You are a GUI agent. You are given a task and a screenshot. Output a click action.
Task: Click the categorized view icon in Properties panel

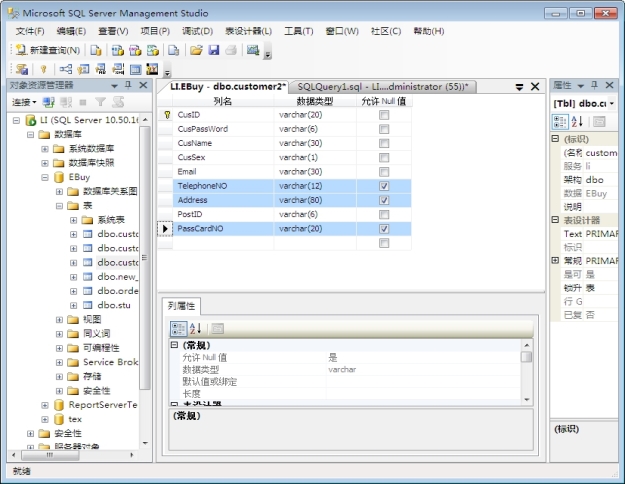(x=561, y=121)
